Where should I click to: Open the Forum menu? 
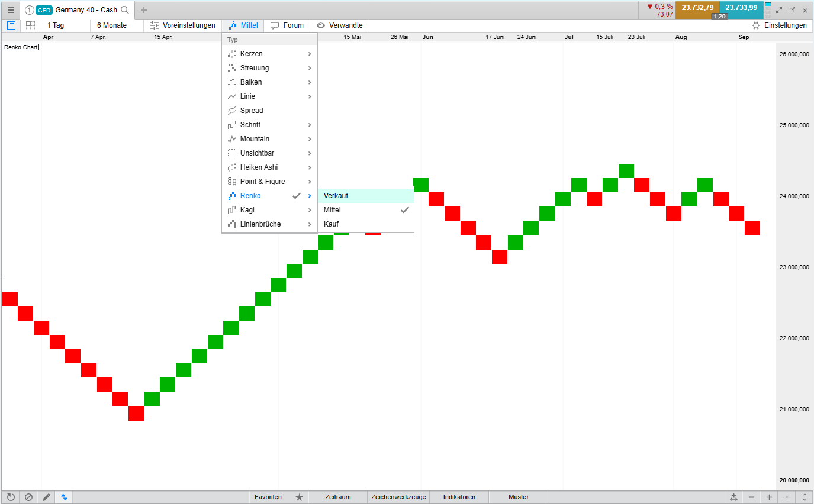point(287,25)
